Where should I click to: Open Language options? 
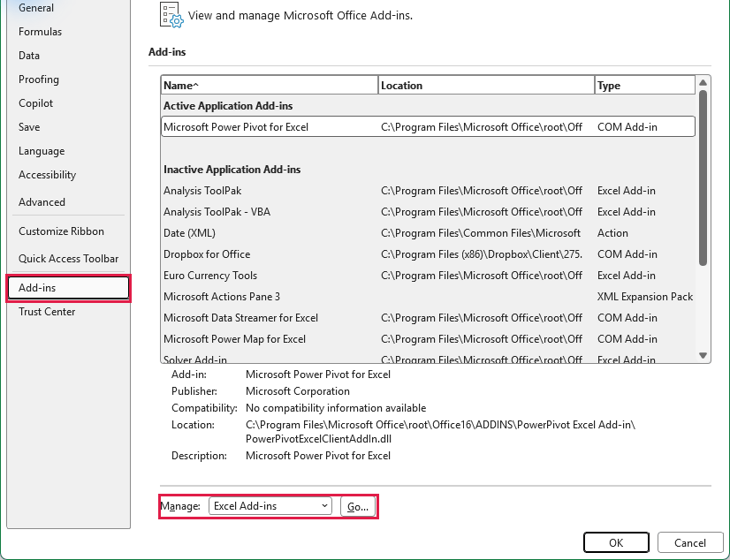click(x=42, y=151)
